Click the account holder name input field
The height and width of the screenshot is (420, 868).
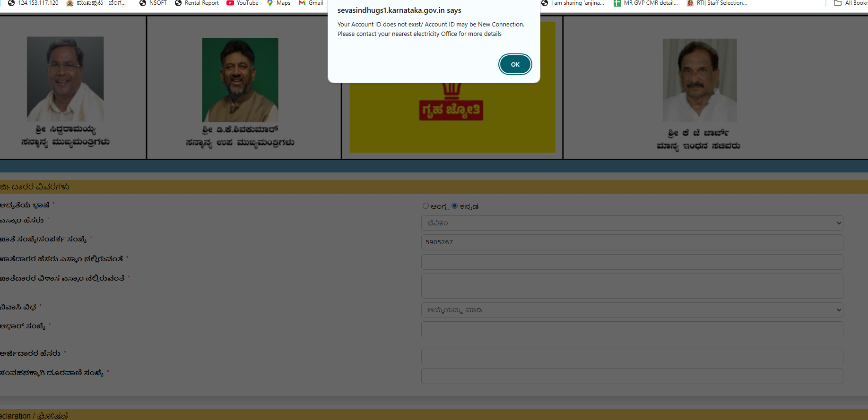click(632, 262)
